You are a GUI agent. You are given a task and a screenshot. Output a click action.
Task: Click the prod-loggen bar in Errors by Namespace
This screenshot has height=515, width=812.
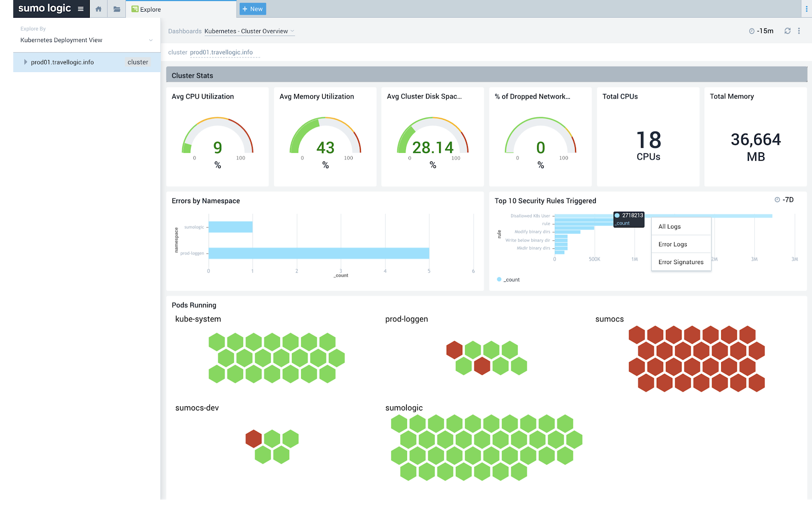(x=319, y=253)
